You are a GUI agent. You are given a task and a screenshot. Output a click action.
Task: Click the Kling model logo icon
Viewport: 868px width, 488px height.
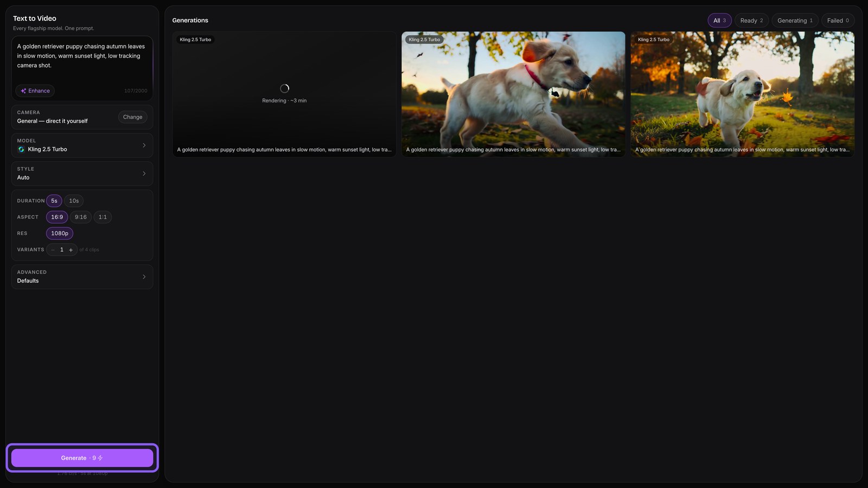pyautogui.click(x=21, y=149)
